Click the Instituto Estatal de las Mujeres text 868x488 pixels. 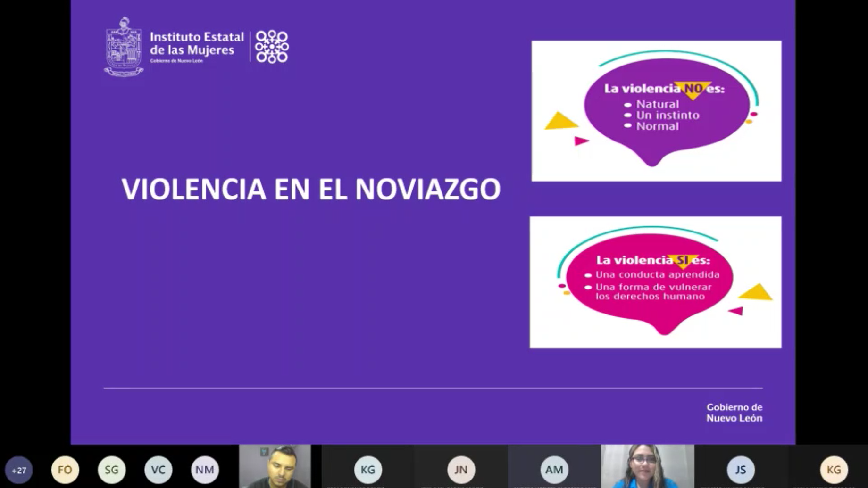197,44
